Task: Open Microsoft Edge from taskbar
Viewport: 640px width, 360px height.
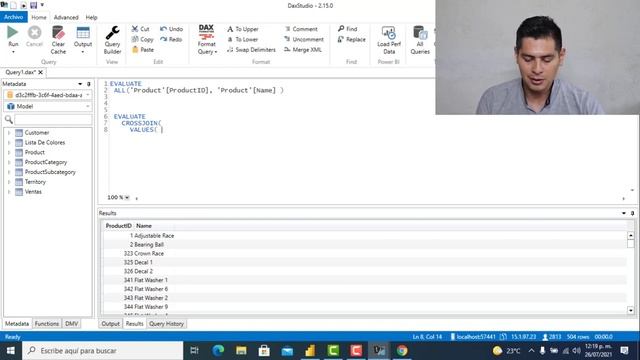Action: (x=218, y=351)
